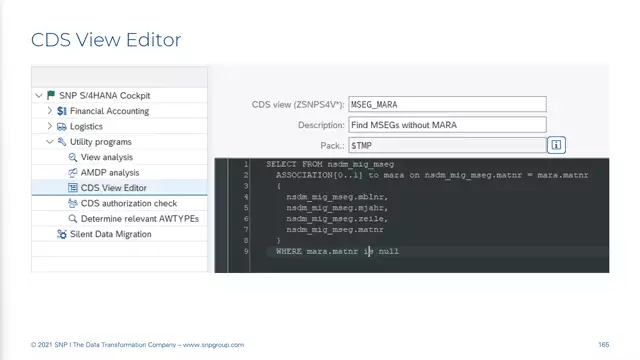Click the code line ending in .matnr without a comma

click(x=335, y=229)
